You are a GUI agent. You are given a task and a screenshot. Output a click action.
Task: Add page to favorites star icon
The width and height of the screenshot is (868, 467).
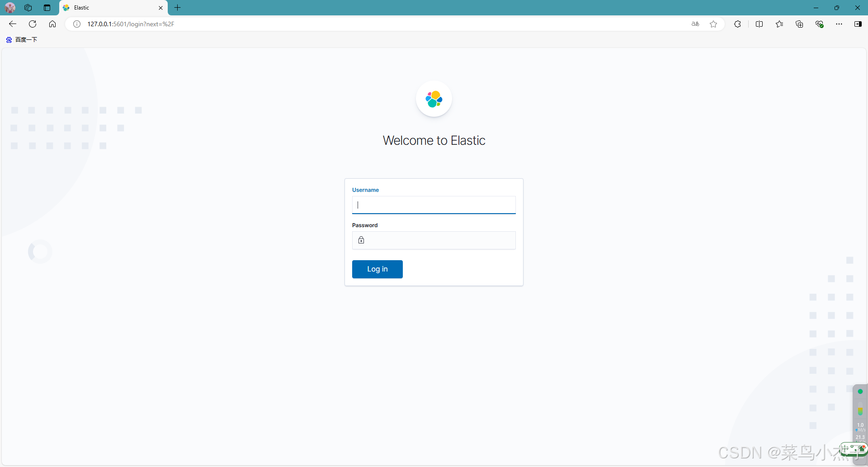tap(713, 24)
